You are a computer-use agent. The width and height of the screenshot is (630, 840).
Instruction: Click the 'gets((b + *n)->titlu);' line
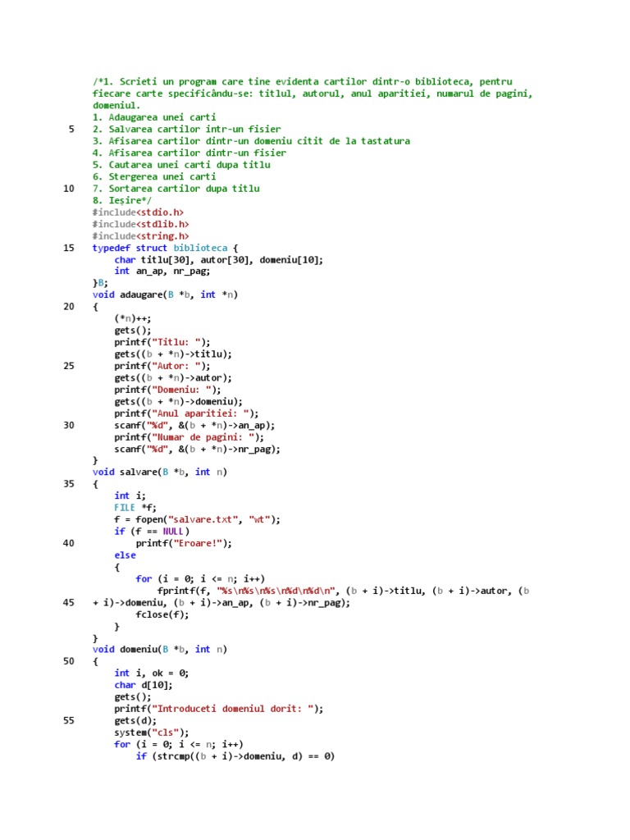pyautogui.click(x=173, y=354)
